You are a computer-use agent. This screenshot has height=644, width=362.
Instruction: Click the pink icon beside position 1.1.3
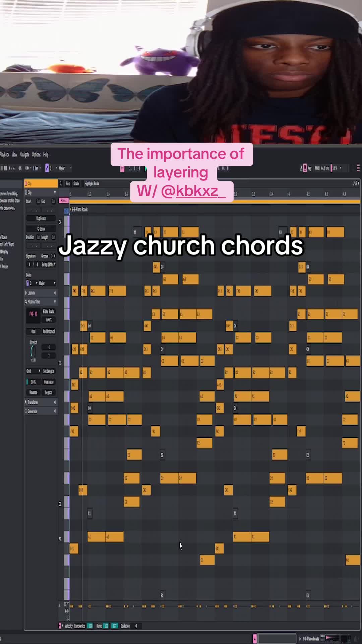click(x=122, y=169)
